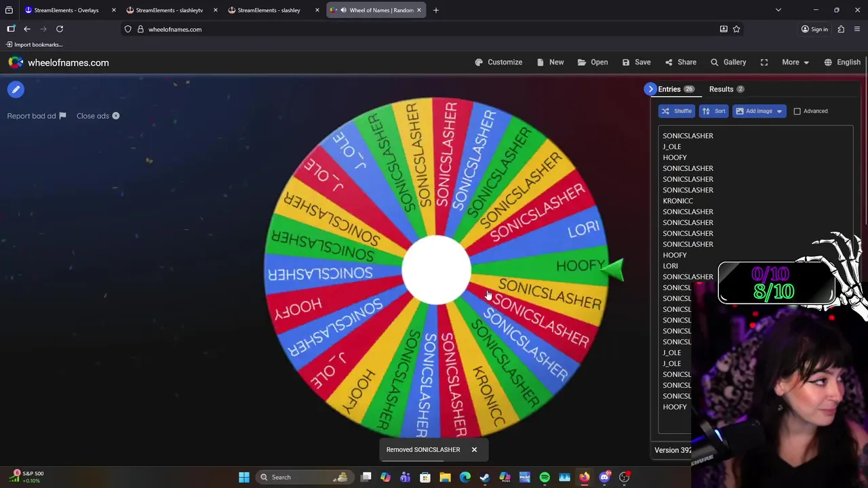Open Task View on taskbar

[x=366, y=477]
